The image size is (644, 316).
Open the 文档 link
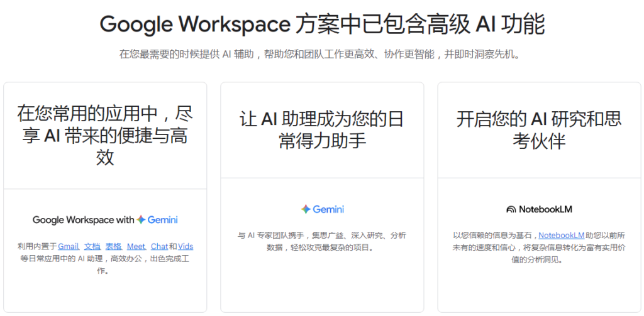92,246
